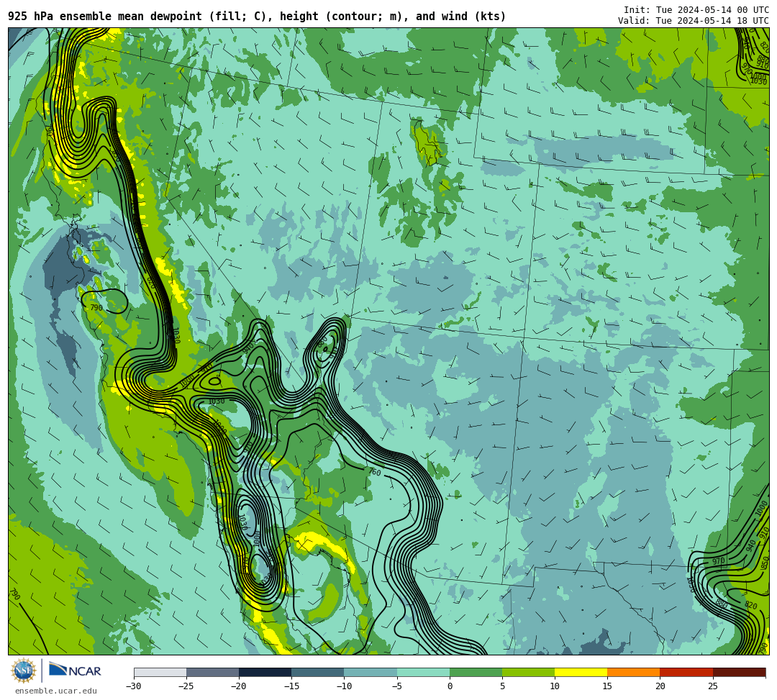Image resolution: width=777 pixels, height=700 pixels.
Task: Click the −20 colorbar tick label
Action: point(238,686)
